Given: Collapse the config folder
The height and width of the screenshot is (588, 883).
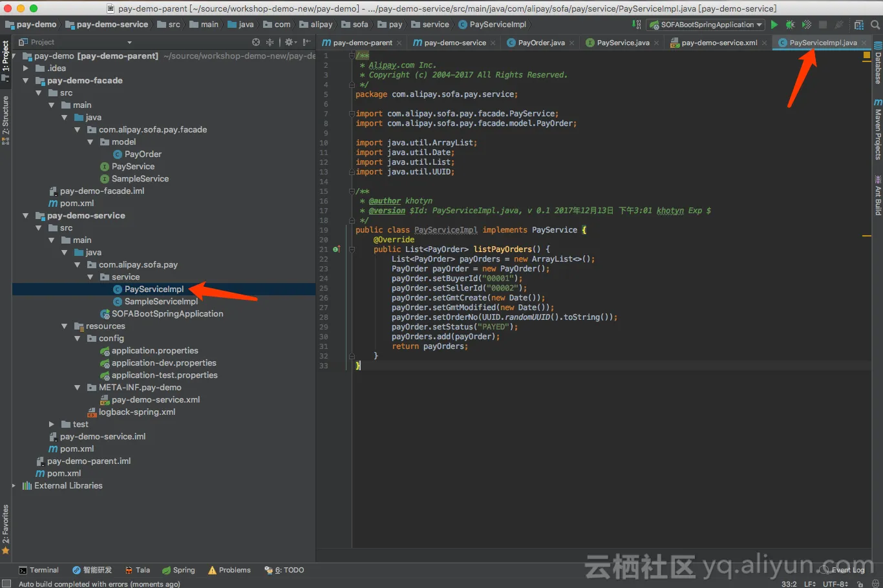Looking at the screenshot, I should click(x=78, y=339).
